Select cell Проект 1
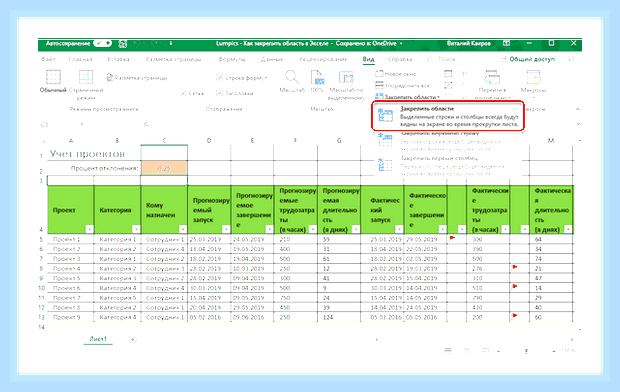This screenshot has height=392, width=620. pos(70,239)
